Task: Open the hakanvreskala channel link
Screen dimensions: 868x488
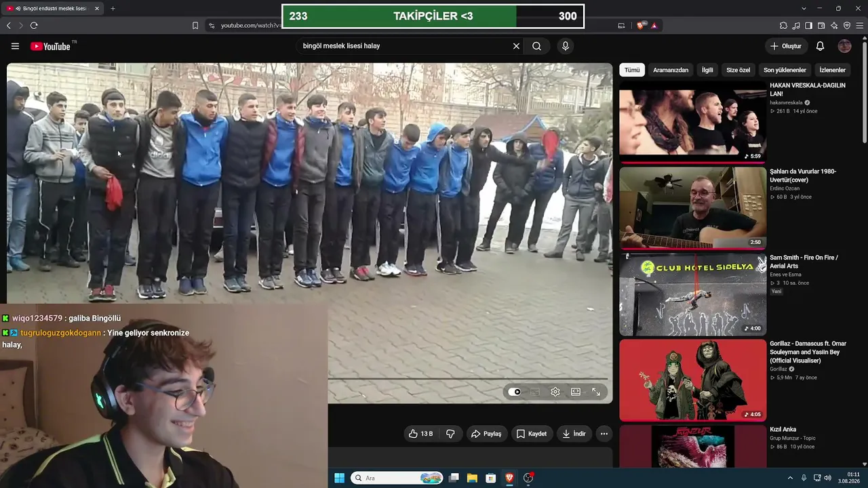Action: (x=786, y=102)
